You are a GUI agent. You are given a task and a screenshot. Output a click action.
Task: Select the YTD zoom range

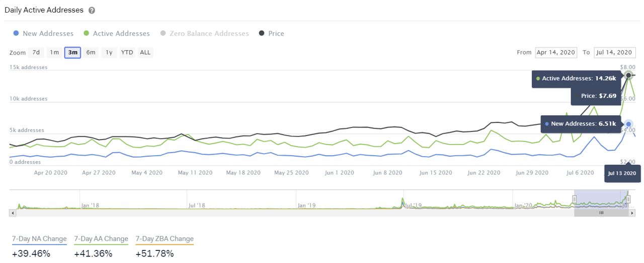(127, 52)
